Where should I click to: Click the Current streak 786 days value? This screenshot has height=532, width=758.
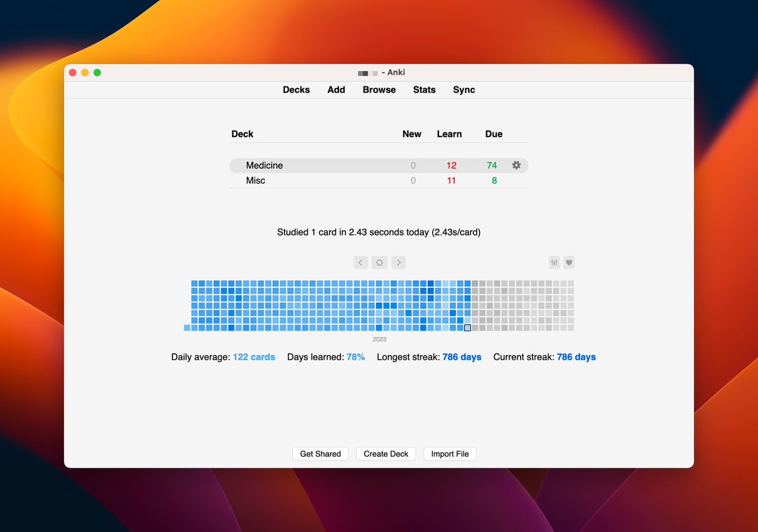576,357
